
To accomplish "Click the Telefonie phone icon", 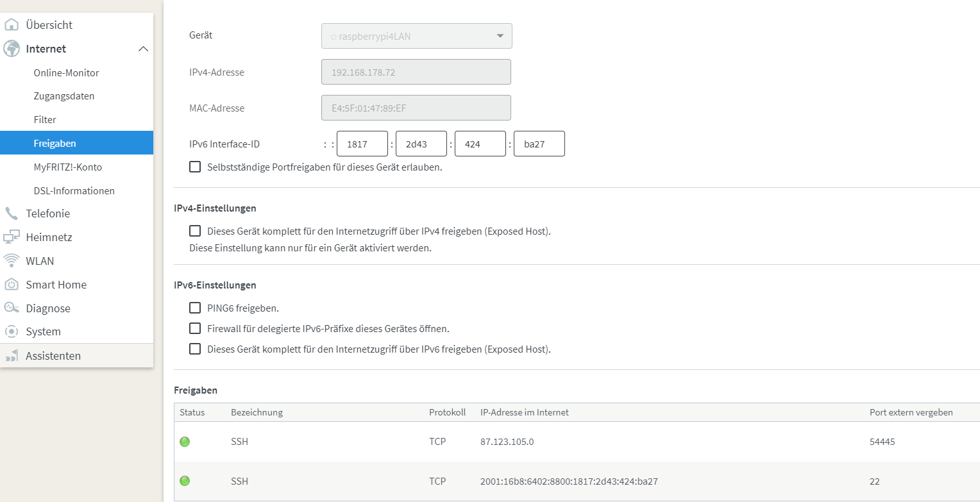I will click(12, 213).
